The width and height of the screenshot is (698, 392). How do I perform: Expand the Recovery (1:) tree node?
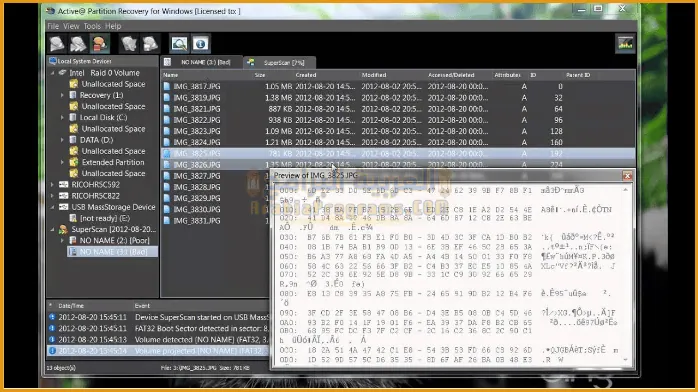click(62, 95)
